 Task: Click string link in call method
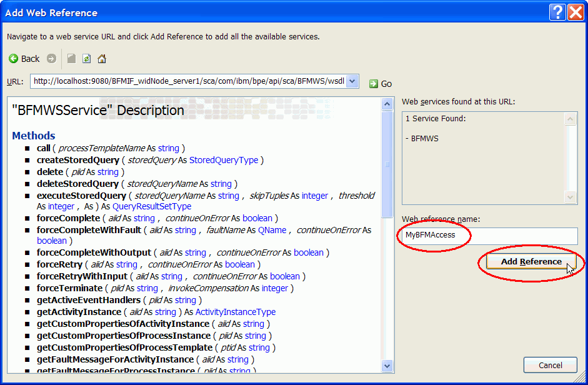pos(168,148)
